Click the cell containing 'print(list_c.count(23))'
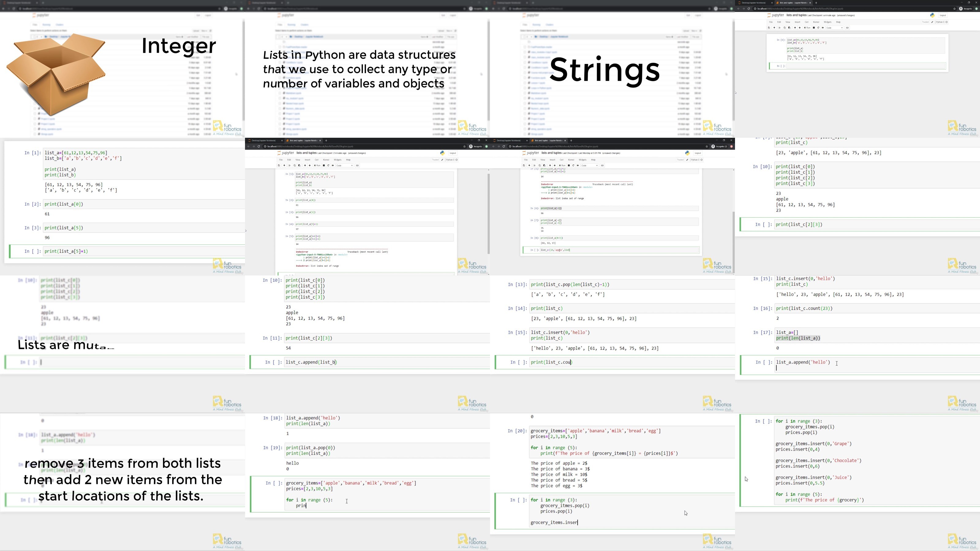Viewport: 980px width, 551px height. 877,308
